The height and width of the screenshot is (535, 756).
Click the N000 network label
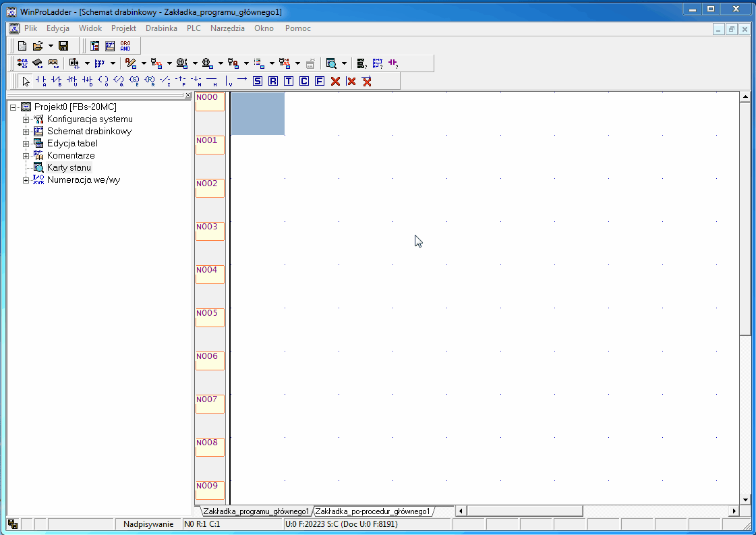point(210,101)
